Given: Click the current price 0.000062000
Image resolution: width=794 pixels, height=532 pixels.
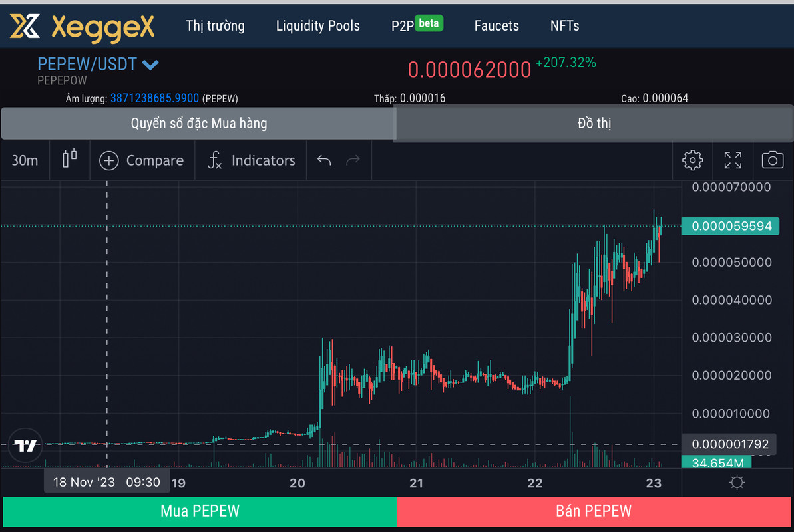Looking at the screenshot, I should click(469, 70).
